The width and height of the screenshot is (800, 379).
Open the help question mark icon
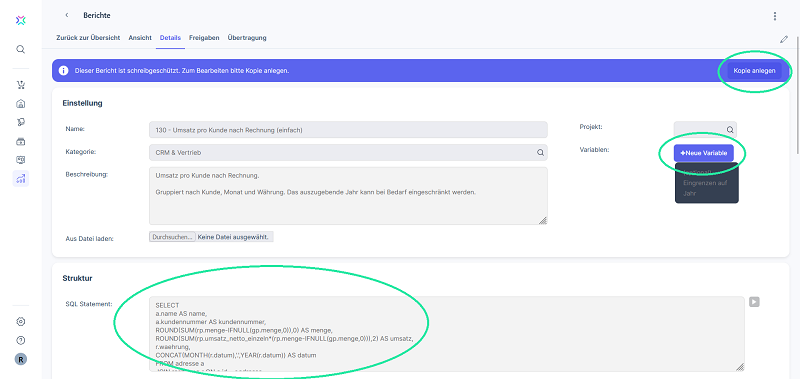coord(20,340)
